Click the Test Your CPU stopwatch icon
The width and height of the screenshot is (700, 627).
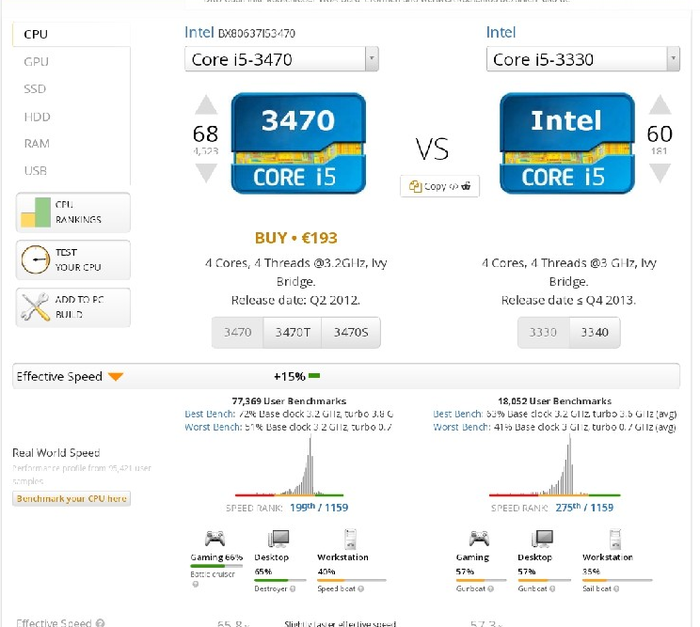pyautogui.click(x=35, y=260)
